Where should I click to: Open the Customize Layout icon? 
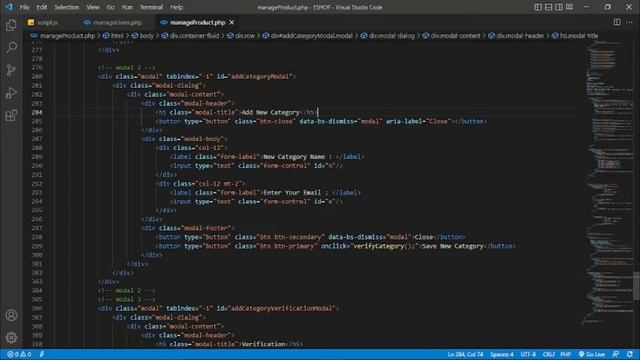[569, 7]
